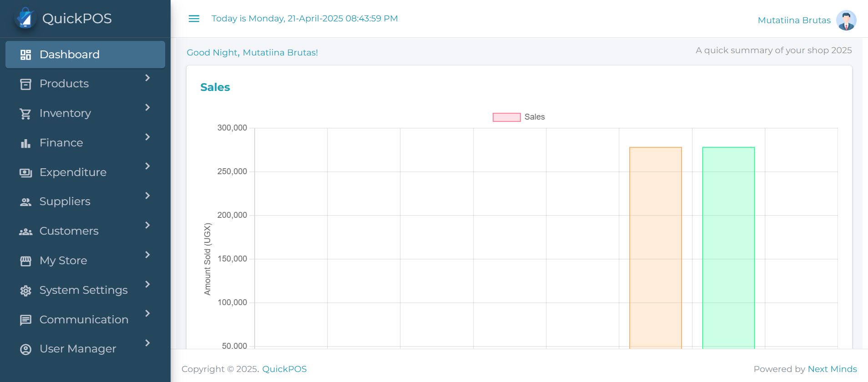The height and width of the screenshot is (382, 868).
Task: Click the user avatar picture
Action: (846, 20)
